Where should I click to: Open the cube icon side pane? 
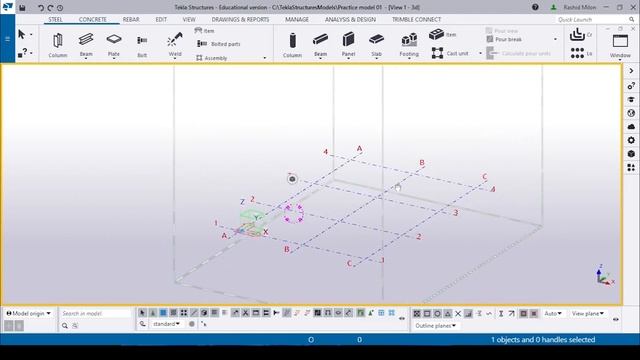(631, 154)
